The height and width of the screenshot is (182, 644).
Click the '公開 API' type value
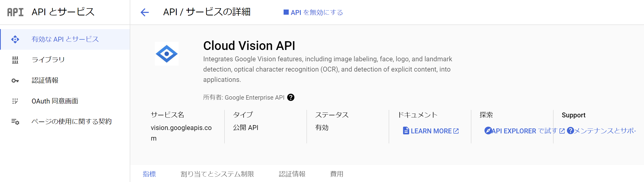246,128
